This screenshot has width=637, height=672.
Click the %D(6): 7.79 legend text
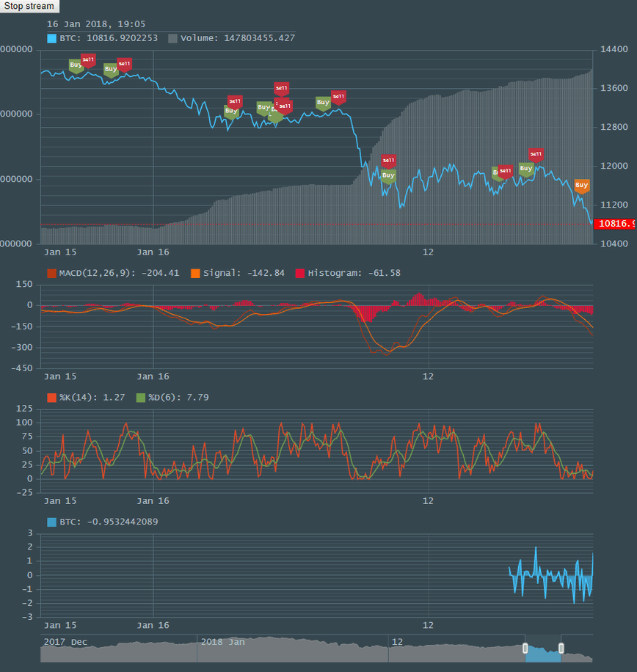click(x=179, y=398)
